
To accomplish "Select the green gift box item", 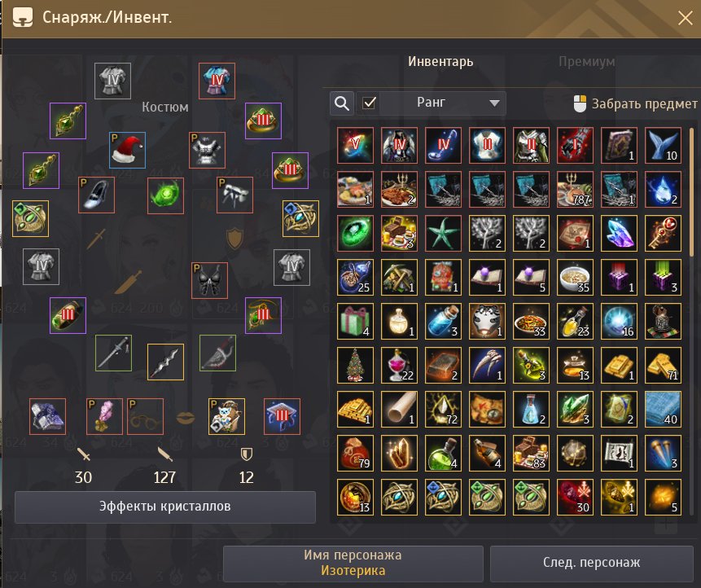I will [356, 322].
